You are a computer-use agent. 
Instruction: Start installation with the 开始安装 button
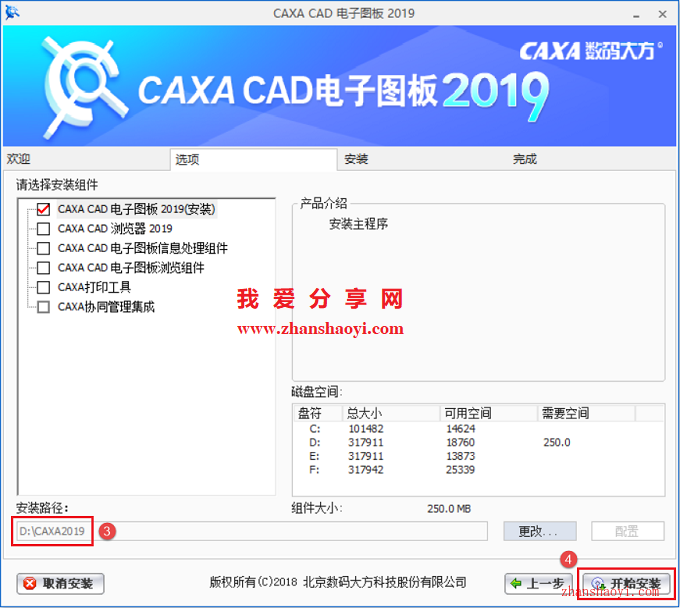pyautogui.click(x=626, y=584)
